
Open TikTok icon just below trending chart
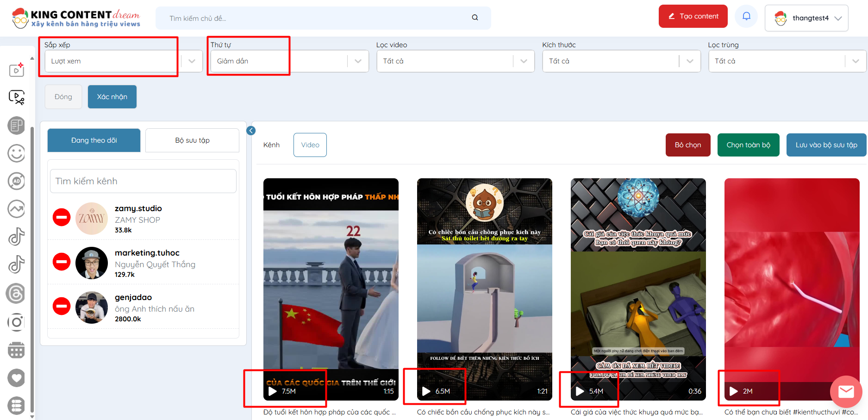(x=17, y=237)
